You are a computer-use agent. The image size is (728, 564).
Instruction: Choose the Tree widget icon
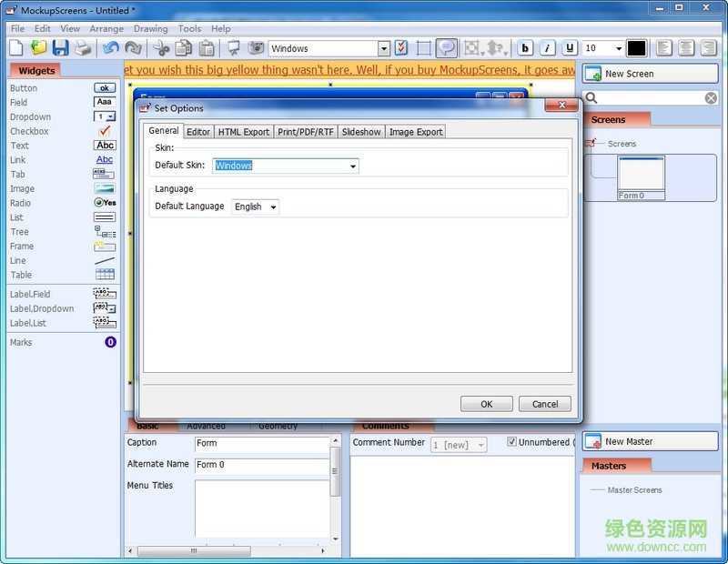[105, 232]
